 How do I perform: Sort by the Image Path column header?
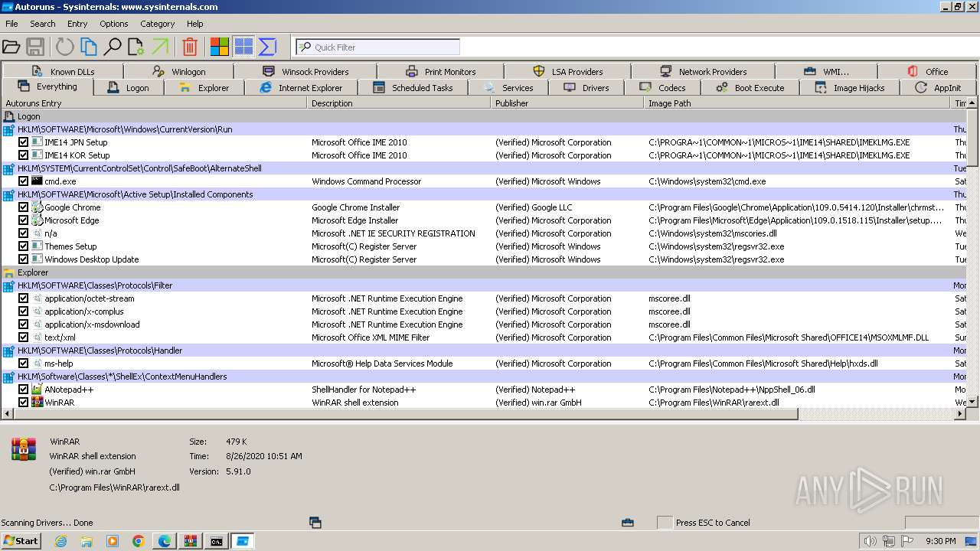pyautogui.click(x=797, y=103)
